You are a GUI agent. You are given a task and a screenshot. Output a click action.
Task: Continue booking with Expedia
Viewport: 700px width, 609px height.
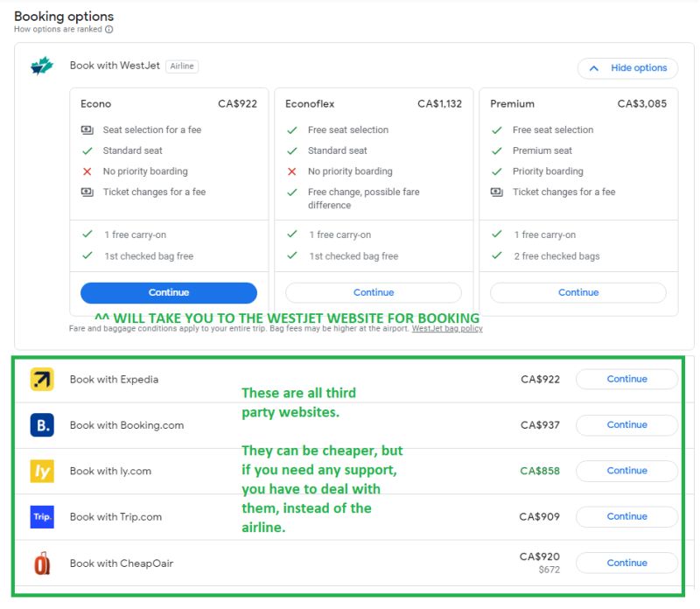pyautogui.click(x=626, y=379)
